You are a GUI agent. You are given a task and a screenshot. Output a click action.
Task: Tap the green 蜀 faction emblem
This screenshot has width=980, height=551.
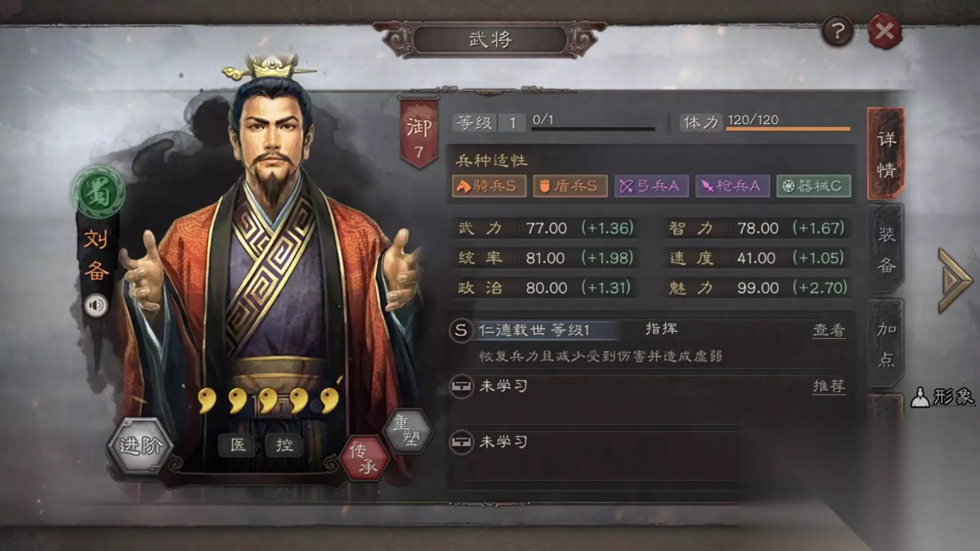(99, 193)
